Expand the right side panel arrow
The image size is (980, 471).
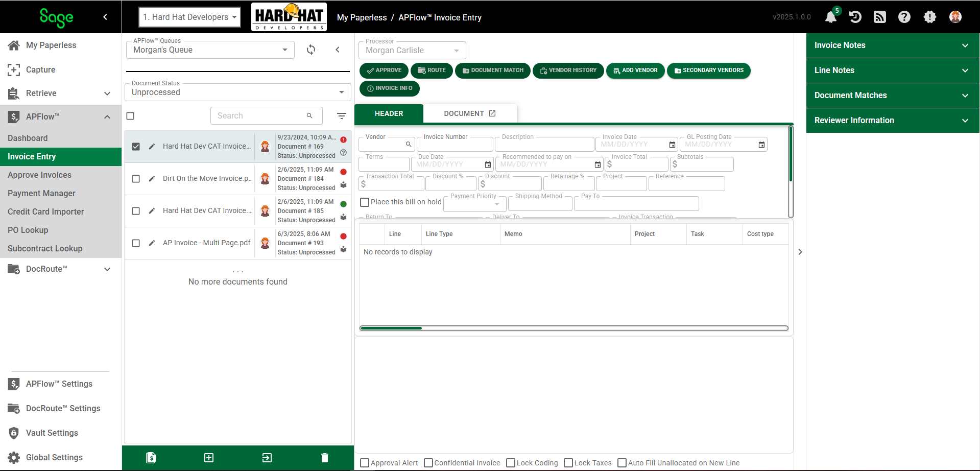tap(800, 252)
